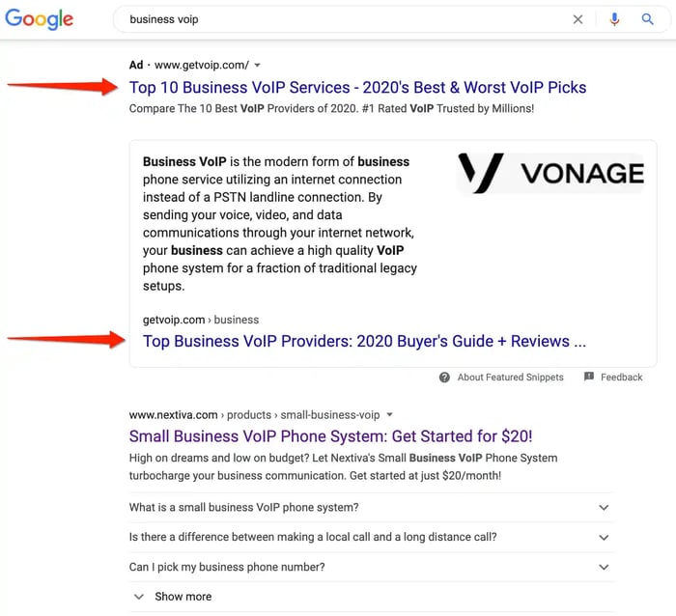Click the About Featured Snippets help icon
Screen dimensions: 676x616
click(x=444, y=378)
